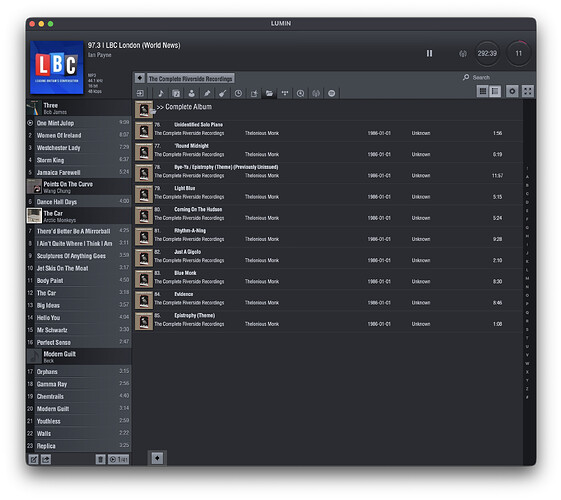This screenshot has width=561, height=500.
Task: Play Westchester Lady in queue
Action: click(79, 148)
